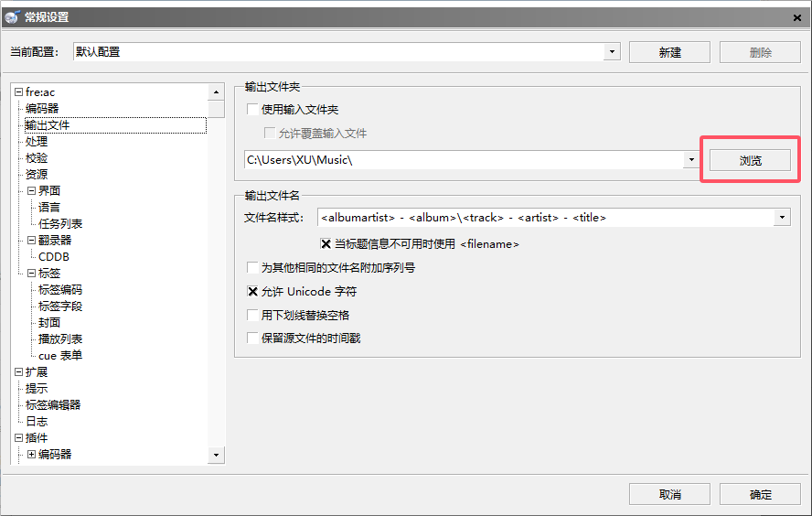Expand the 编码器 node under 插件
This screenshot has width=812, height=516.
[32, 454]
